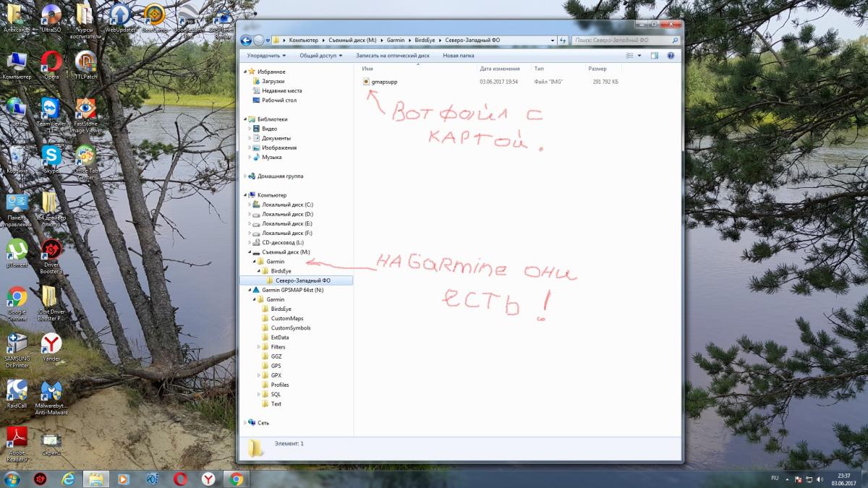Toggle the preview pane button
Viewport: 868px width, 488px height.
pos(655,56)
